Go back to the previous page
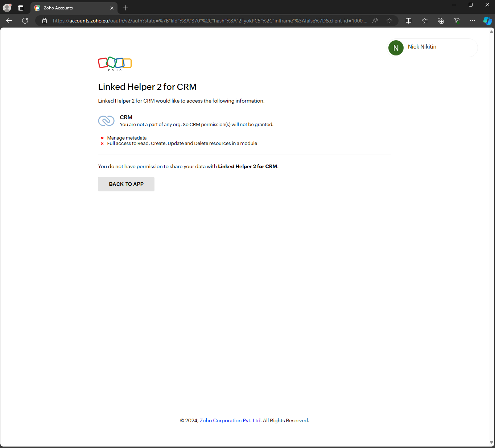 point(9,21)
